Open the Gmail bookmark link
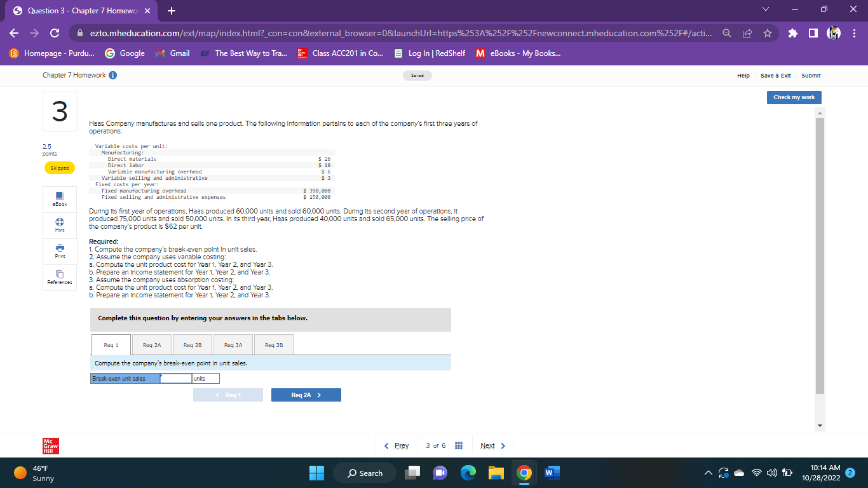This screenshot has width=868, height=488. pyautogui.click(x=173, y=53)
